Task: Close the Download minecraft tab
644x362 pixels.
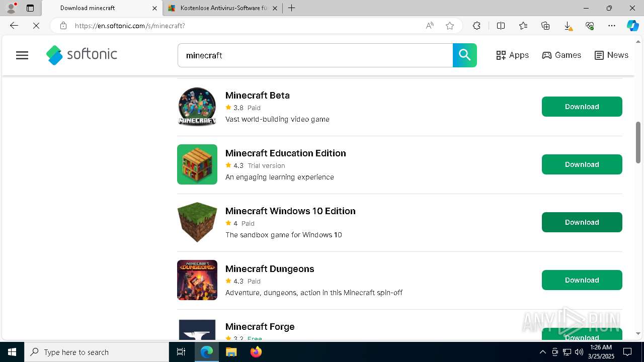Action: 155,8
